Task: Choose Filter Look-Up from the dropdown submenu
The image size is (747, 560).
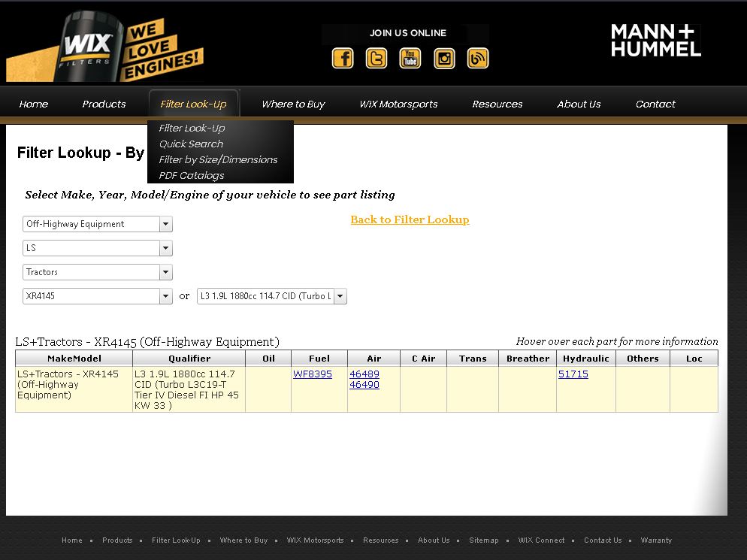Action: 192,129
